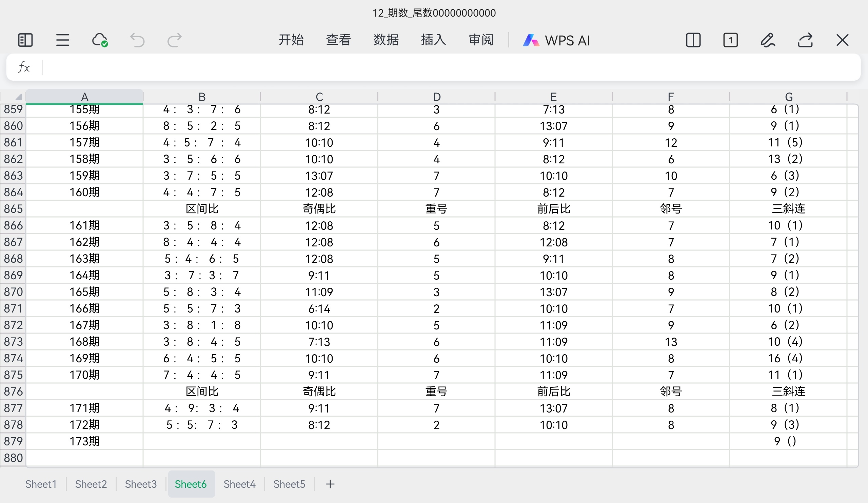This screenshot has height=503, width=868.
Task: Undo the last action
Action: (x=137, y=40)
